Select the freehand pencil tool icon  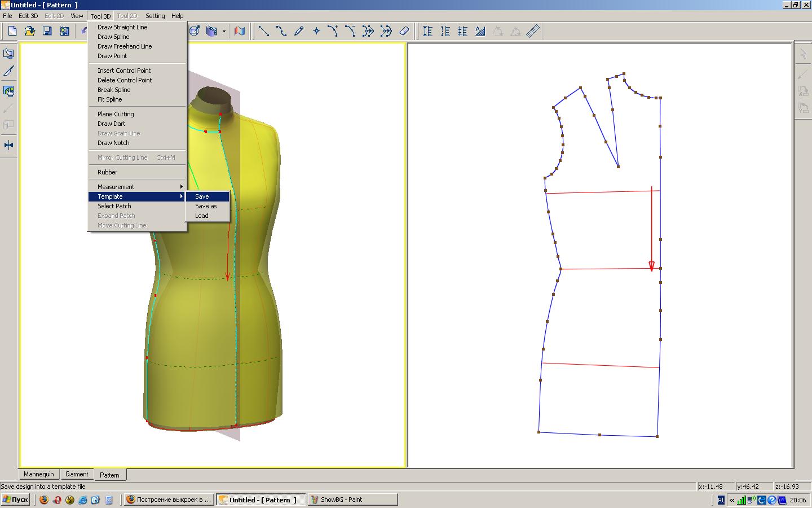299,31
